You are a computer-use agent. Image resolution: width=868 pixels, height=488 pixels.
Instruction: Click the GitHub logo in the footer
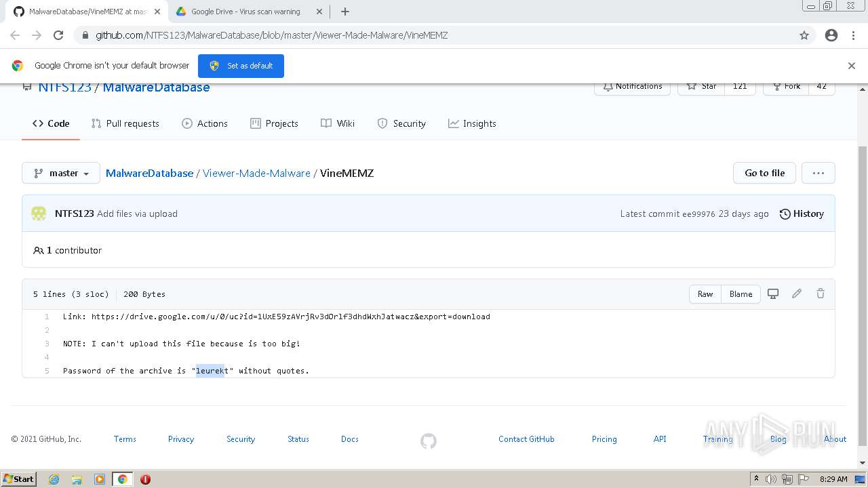[429, 441]
